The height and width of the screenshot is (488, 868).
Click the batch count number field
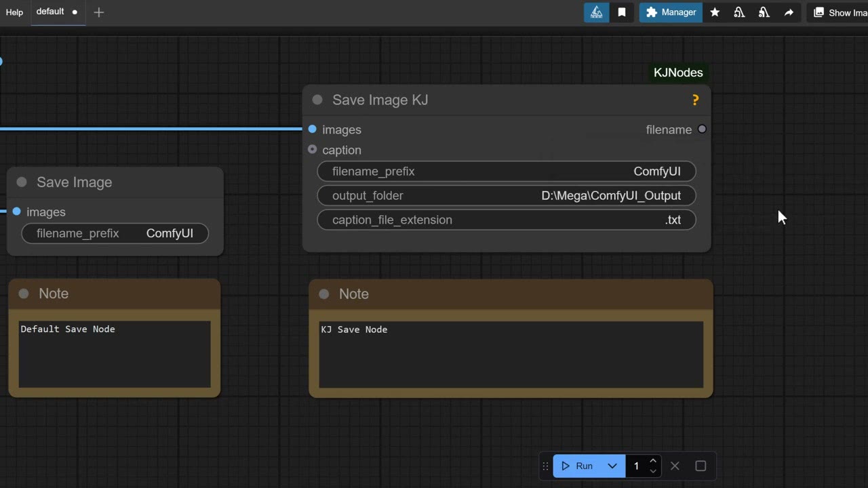[636, 466]
